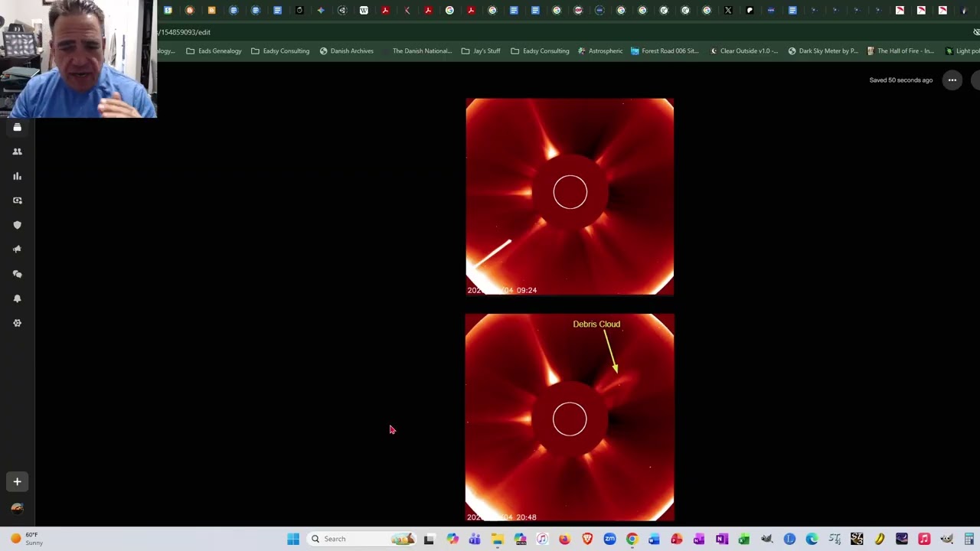The height and width of the screenshot is (551, 980).
Task: Click the sidebar icon above the people icon
Action: point(17,127)
